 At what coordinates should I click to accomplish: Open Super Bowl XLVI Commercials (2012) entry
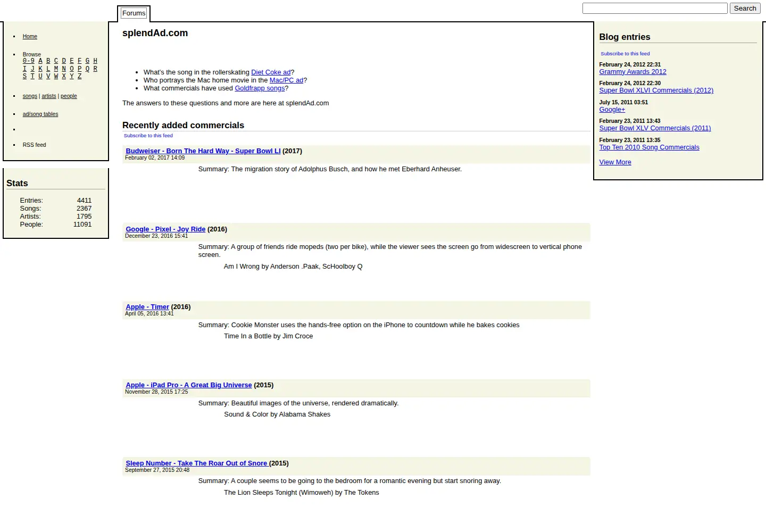coord(656,90)
